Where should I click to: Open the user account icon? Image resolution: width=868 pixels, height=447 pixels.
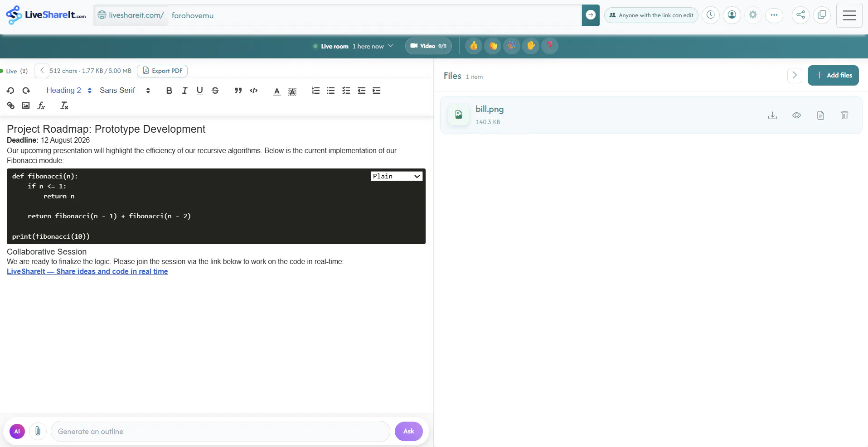(732, 15)
